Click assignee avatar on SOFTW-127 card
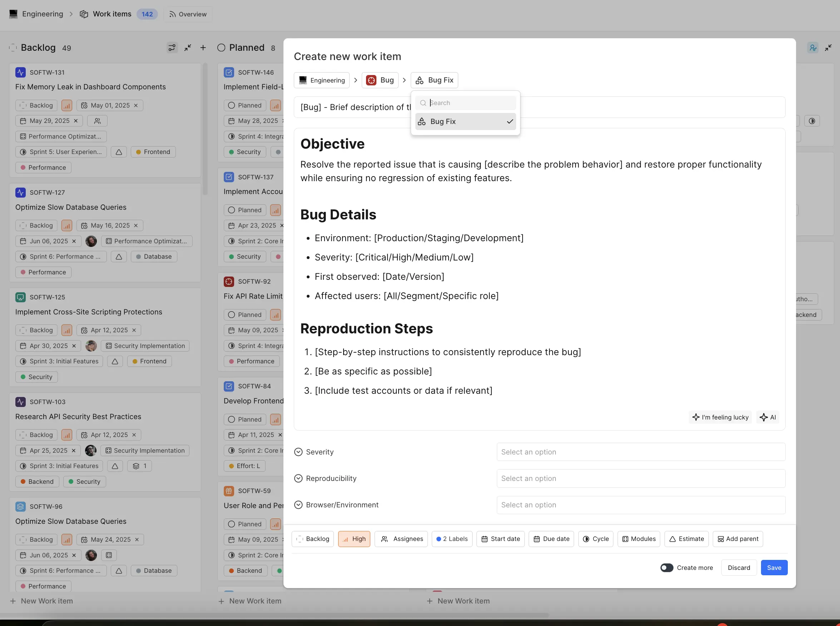Viewport: 840px width, 626px height. pyautogui.click(x=91, y=241)
